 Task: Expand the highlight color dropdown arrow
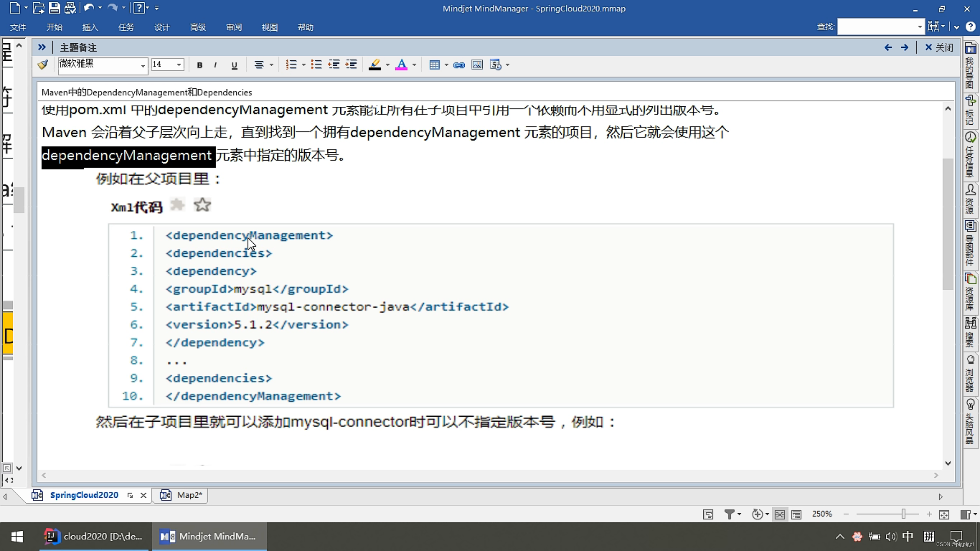click(388, 65)
